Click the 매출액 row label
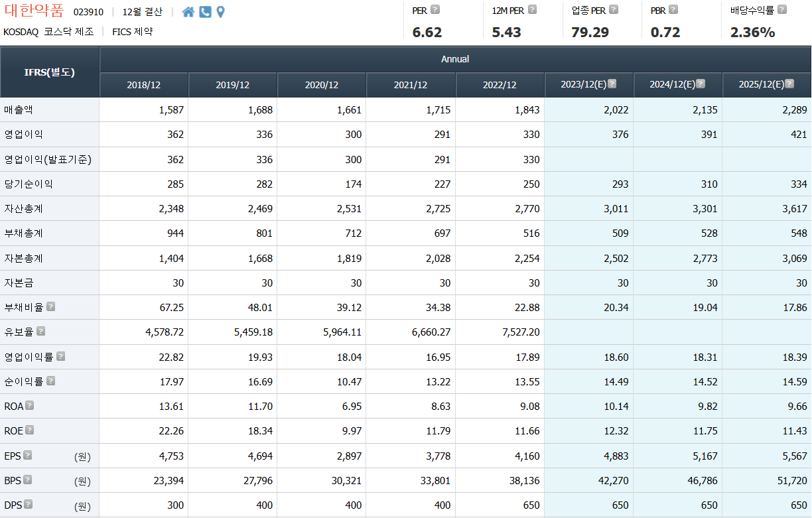812x518 pixels. tap(19, 109)
